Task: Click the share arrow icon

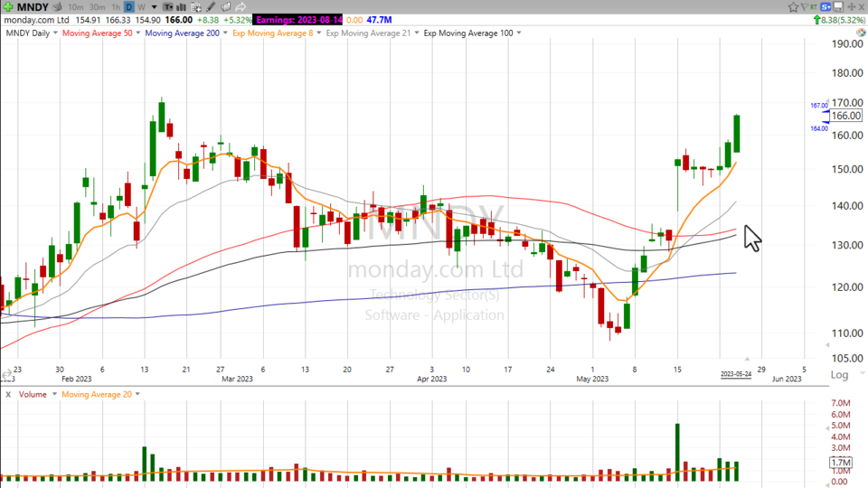Action: click(x=241, y=7)
